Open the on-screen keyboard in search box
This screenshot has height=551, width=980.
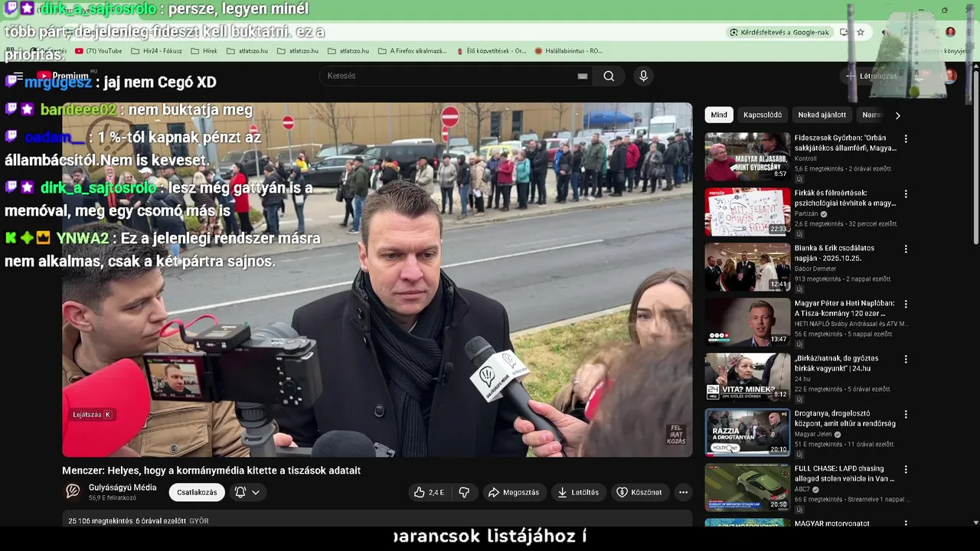point(583,76)
